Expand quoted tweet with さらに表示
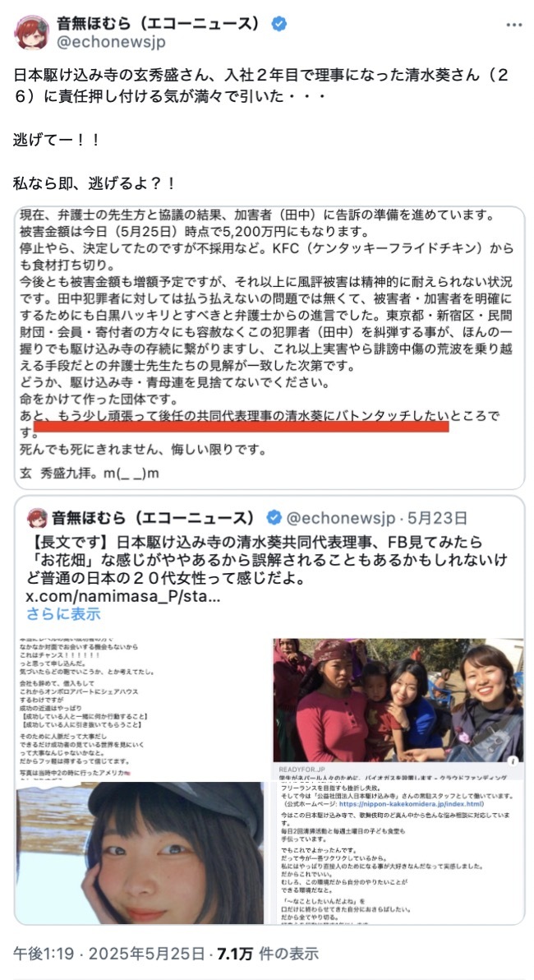Viewport: 534px width, 980px height. (x=64, y=614)
